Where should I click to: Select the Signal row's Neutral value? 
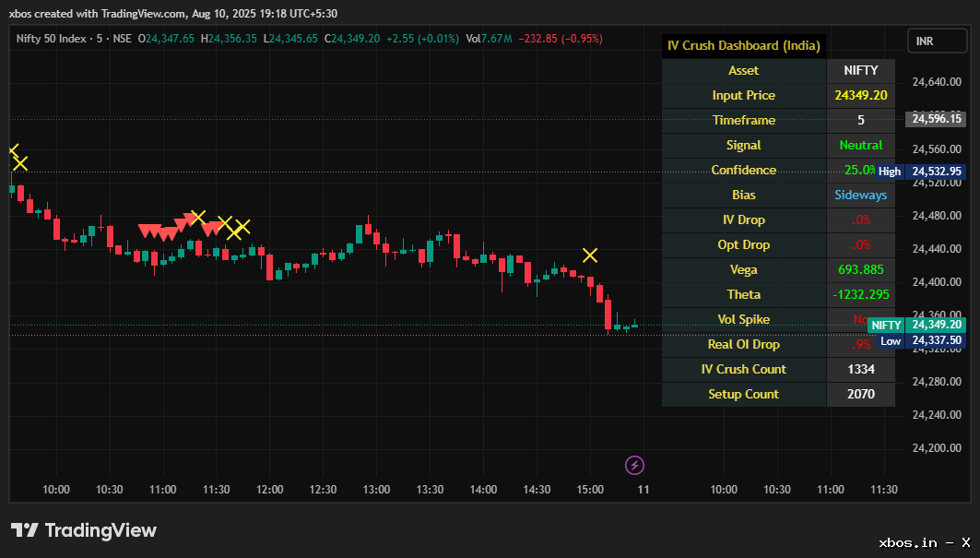coord(861,145)
